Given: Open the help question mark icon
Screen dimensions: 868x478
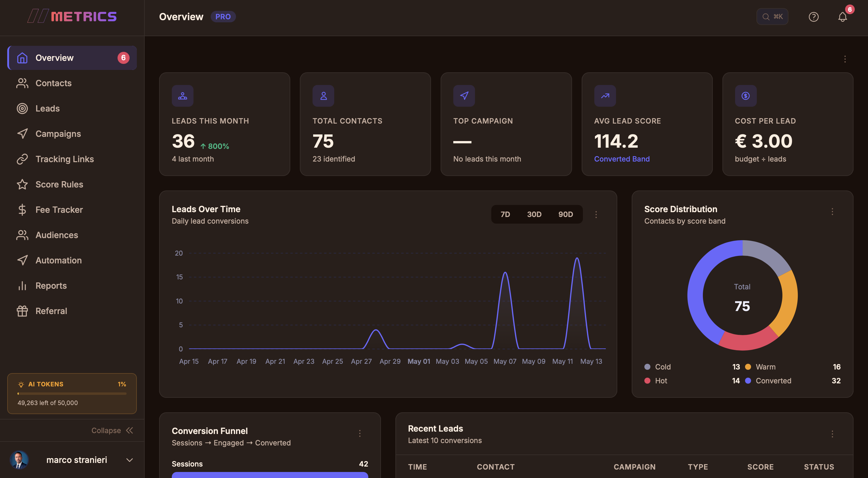Looking at the screenshot, I should 813,17.
